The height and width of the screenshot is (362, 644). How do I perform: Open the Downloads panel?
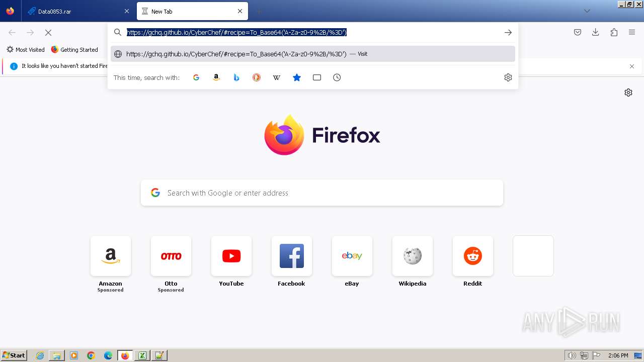point(596,32)
